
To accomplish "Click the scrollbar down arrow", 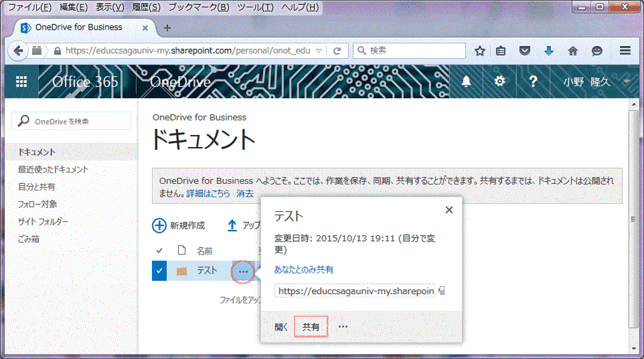I will coord(633,349).
